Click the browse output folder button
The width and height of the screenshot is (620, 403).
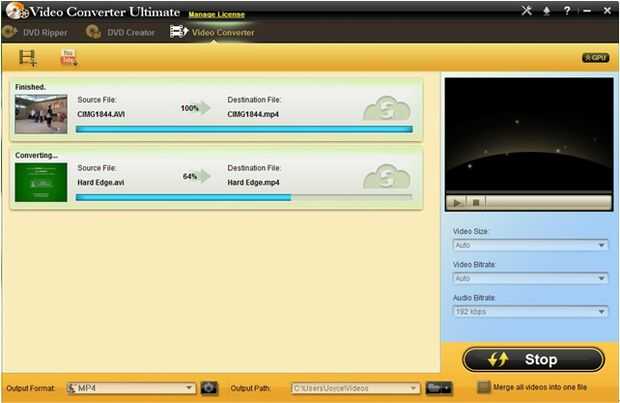[438, 388]
